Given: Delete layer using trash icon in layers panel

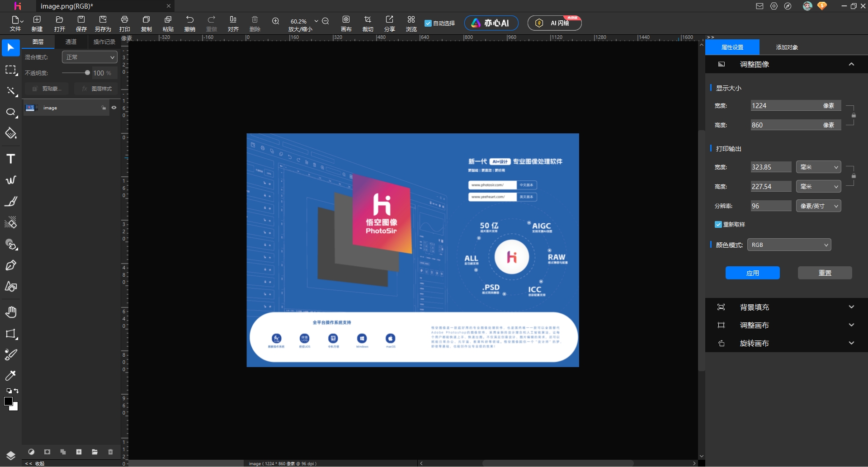Looking at the screenshot, I should (x=110, y=452).
